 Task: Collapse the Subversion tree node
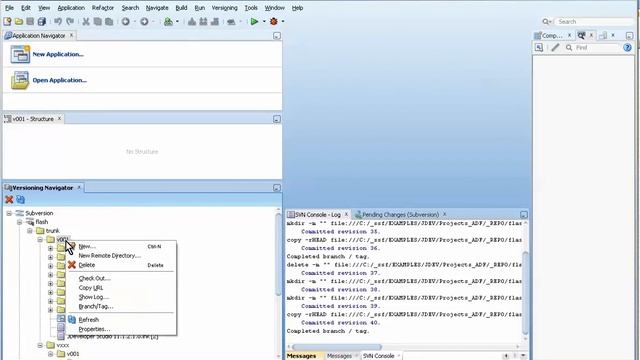(9, 213)
